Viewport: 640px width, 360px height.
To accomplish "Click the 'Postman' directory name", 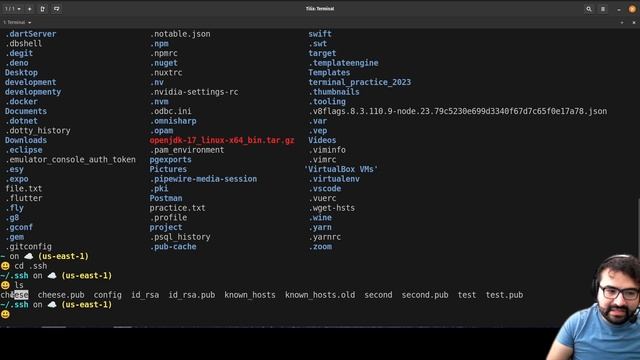I will tap(166, 198).
